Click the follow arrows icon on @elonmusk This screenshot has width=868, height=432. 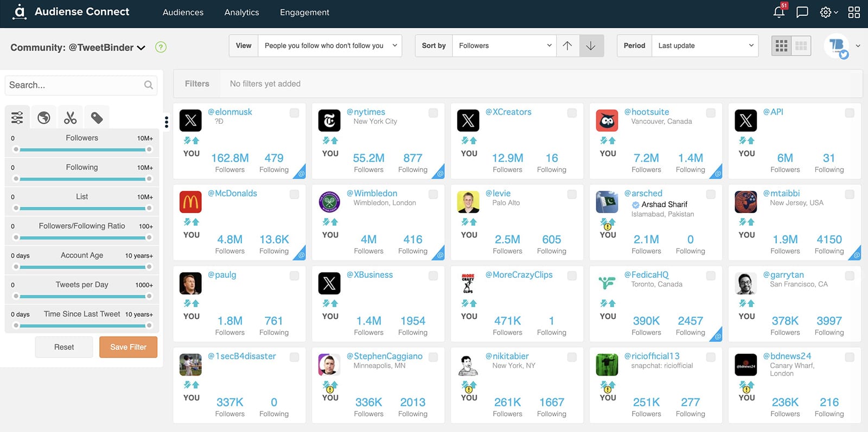(192, 141)
